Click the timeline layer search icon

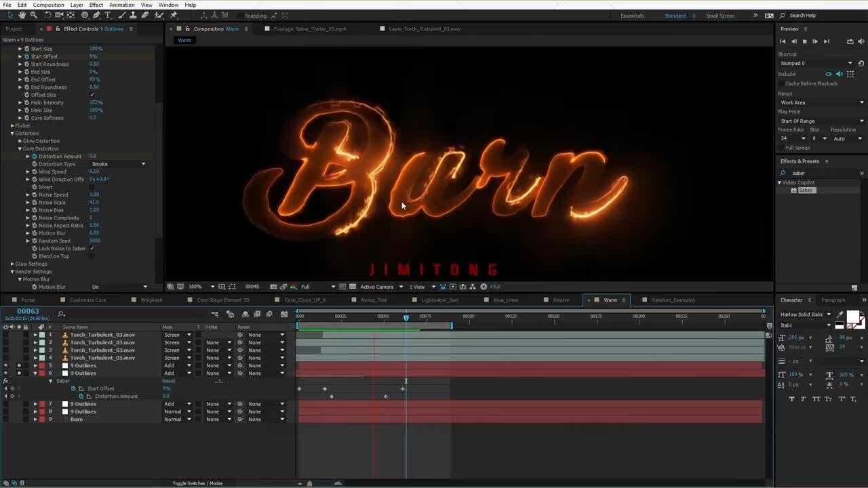point(61,314)
